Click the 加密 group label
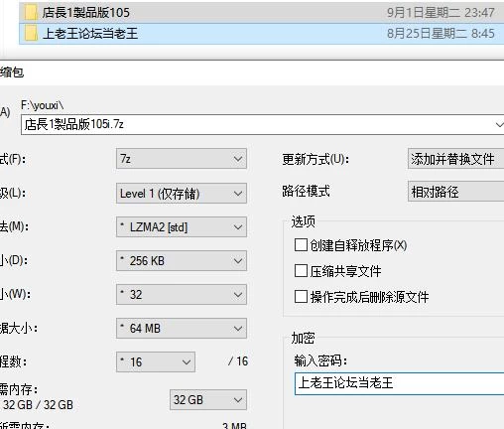This screenshot has height=429, width=504. coord(303,338)
